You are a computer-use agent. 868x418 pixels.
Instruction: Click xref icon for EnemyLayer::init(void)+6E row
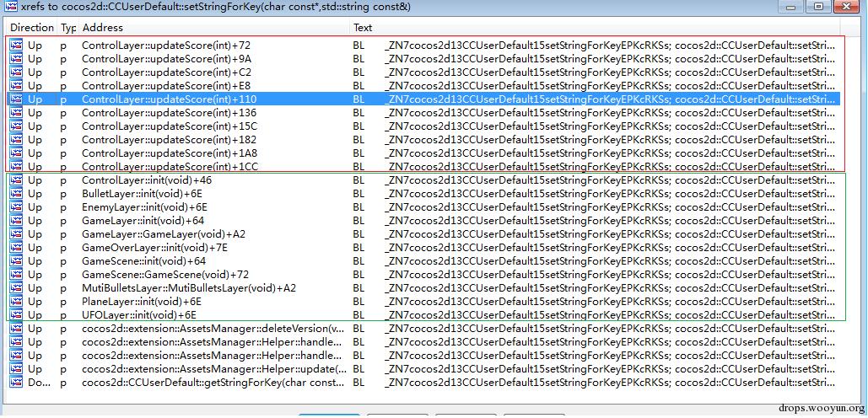tap(15, 206)
